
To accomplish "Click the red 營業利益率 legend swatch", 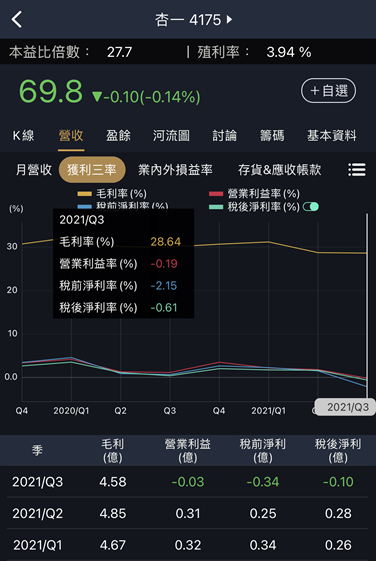I will pyautogui.click(x=216, y=194).
